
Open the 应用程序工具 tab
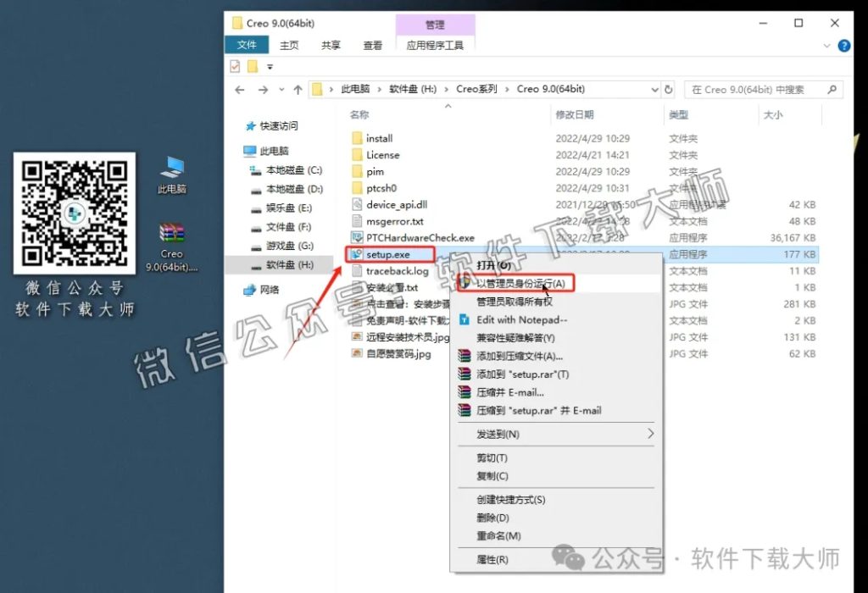pyautogui.click(x=435, y=46)
